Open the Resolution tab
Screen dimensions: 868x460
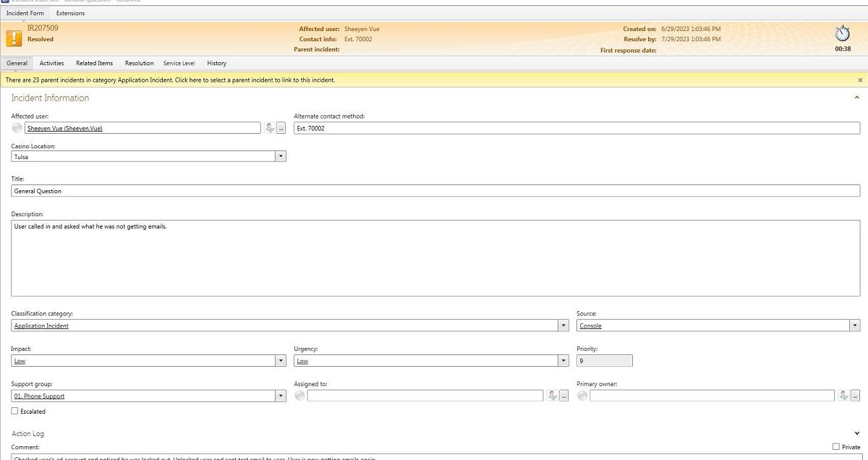(139, 64)
